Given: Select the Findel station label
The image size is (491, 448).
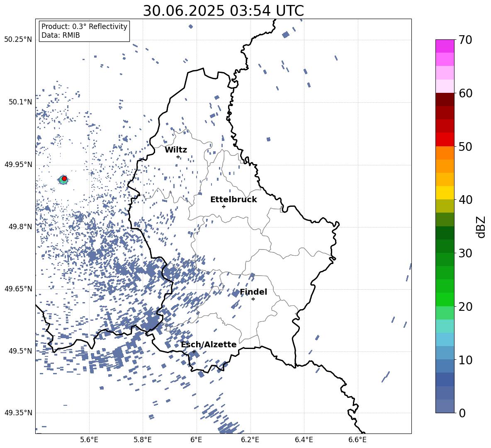Looking at the screenshot, I should [x=253, y=292].
